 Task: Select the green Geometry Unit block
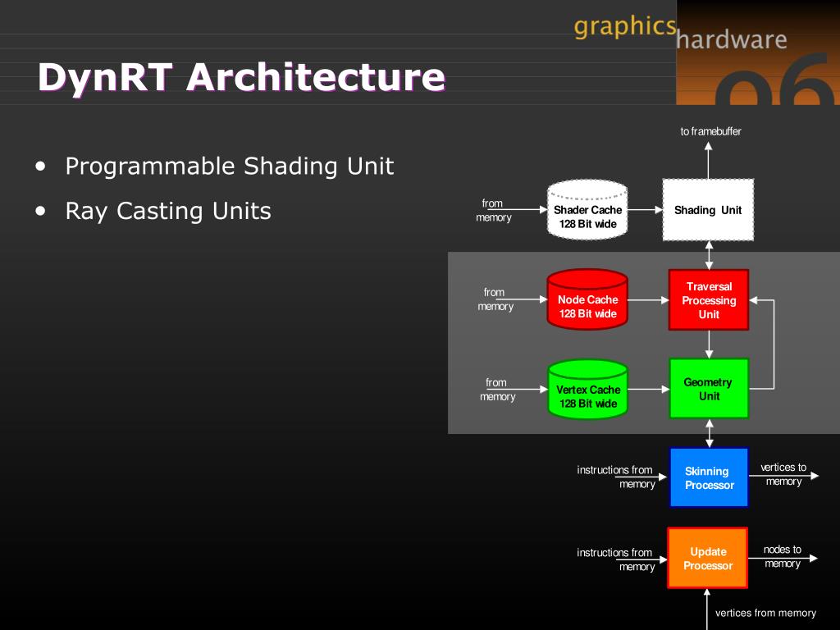[x=709, y=389]
